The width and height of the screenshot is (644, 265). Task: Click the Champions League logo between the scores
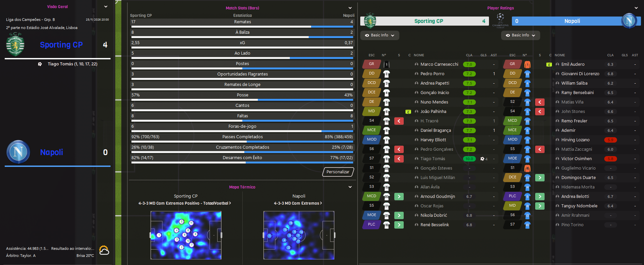tap(500, 21)
